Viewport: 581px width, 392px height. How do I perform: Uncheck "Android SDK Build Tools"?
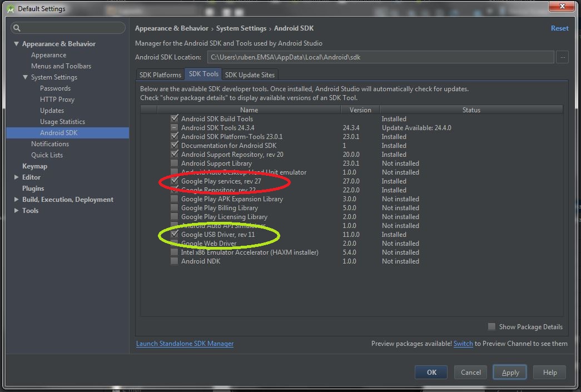point(174,118)
